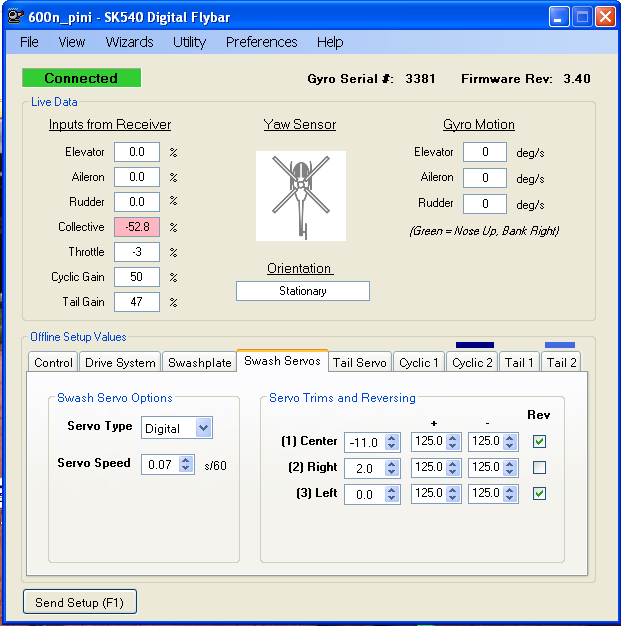Open the File menu
The height and width of the screenshot is (626, 621).
[x=29, y=42]
